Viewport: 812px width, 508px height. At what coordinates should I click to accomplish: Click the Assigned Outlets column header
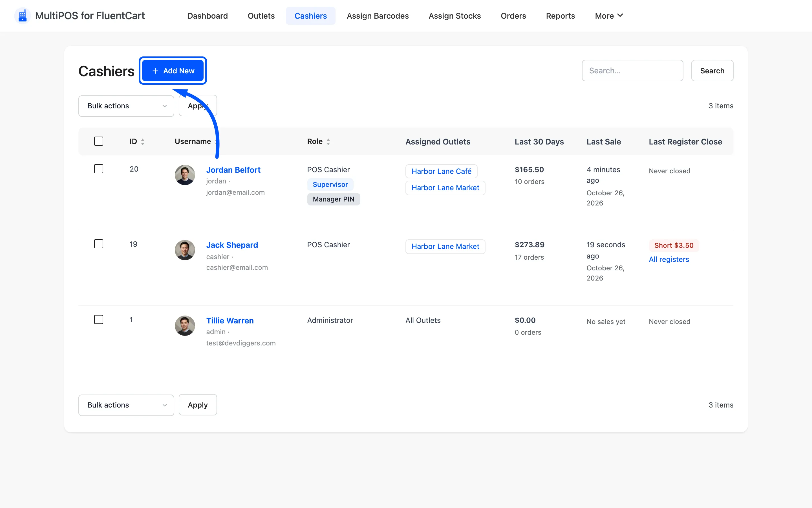pos(438,142)
